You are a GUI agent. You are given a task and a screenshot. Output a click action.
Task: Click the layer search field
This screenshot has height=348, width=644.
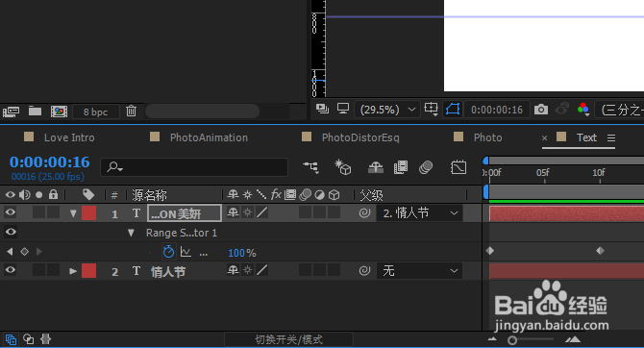pos(194,167)
